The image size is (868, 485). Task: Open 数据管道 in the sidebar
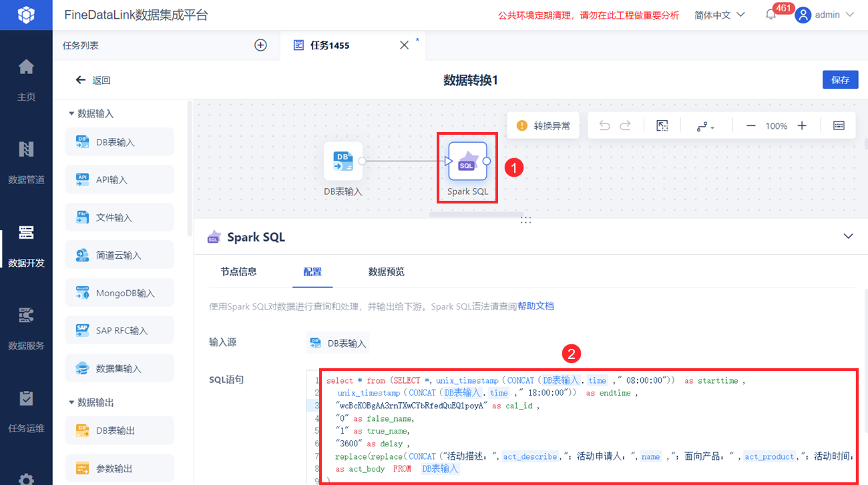[26, 163]
